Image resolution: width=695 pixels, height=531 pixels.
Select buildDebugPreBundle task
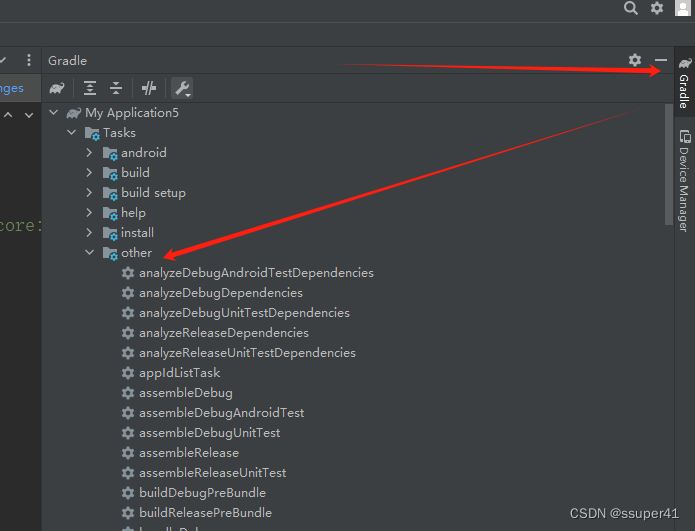click(203, 492)
